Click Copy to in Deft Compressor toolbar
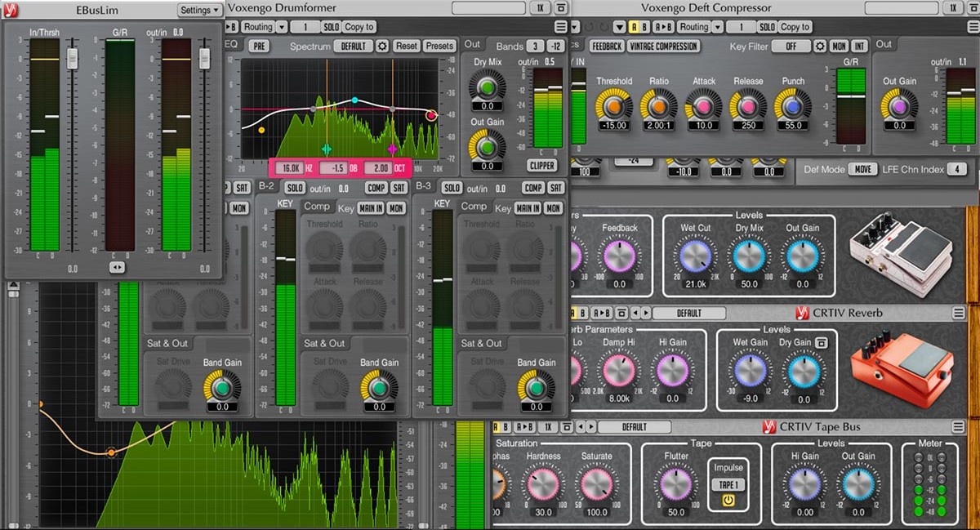Viewport: 980px width, 530px height. point(795,27)
